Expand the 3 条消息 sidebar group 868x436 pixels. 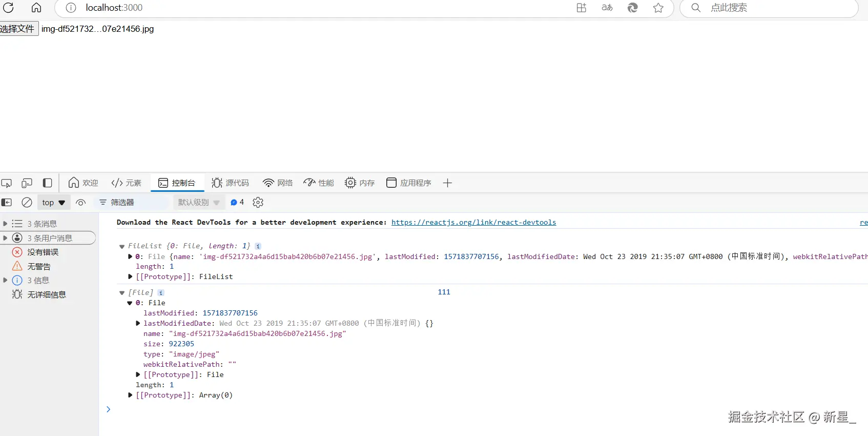click(x=5, y=224)
